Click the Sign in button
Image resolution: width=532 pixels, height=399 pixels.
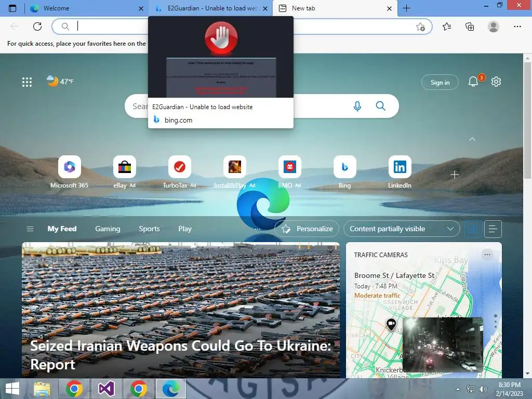(x=440, y=83)
